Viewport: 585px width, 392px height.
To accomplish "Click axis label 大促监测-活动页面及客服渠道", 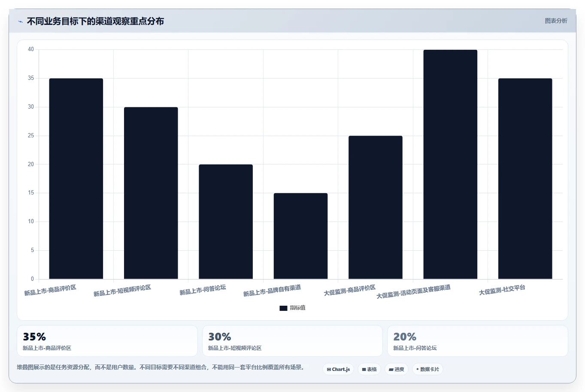I will click(x=414, y=292).
